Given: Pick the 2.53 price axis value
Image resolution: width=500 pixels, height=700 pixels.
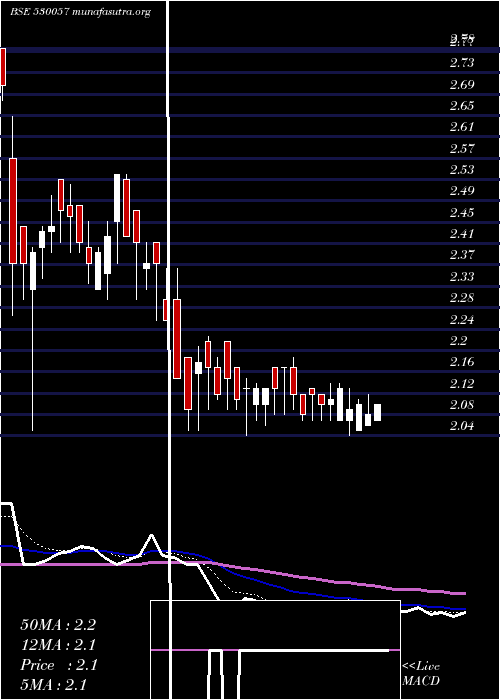Looking at the screenshot, I should pyautogui.click(x=462, y=170).
